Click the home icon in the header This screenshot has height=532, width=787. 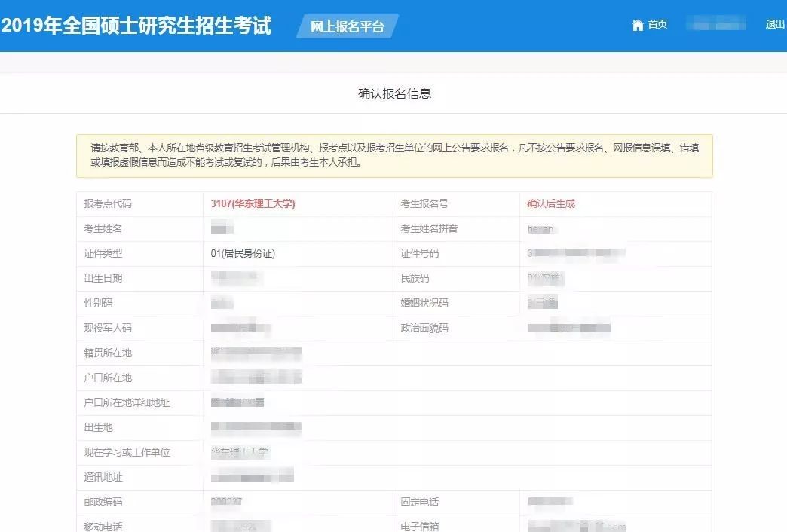(x=638, y=25)
